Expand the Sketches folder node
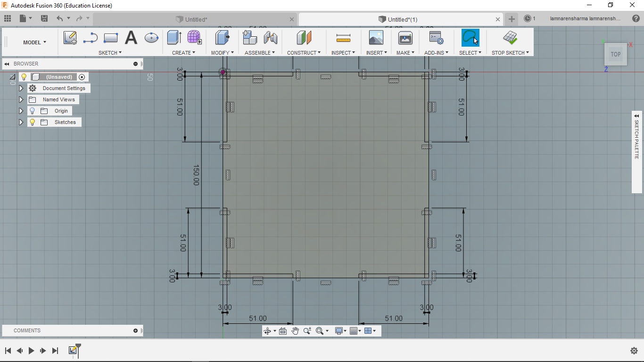Image resolution: width=644 pixels, height=362 pixels. (21, 122)
